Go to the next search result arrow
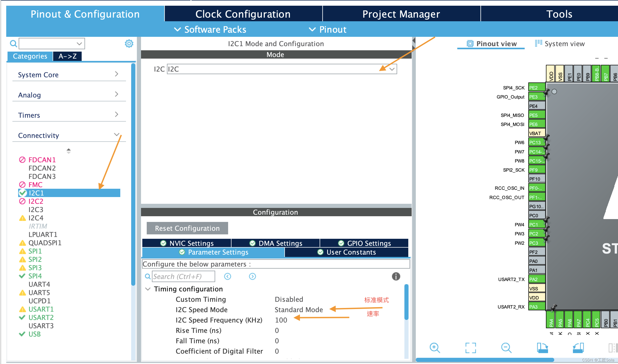Image resolution: width=618 pixels, height=364 pixels. click(x=252, y=276)
